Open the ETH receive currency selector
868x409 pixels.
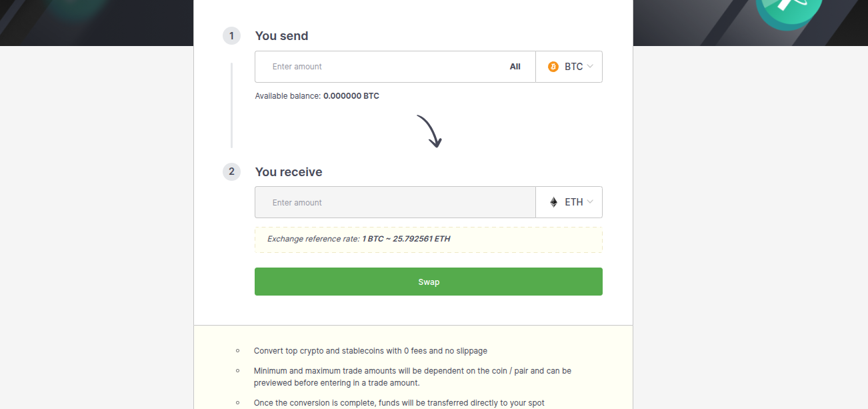[x=569, y=202]
